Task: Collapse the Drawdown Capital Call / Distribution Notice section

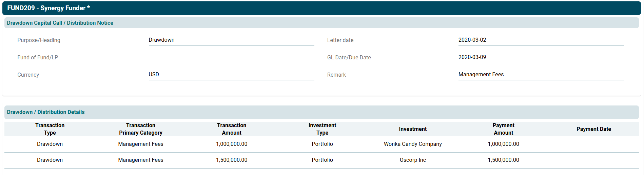Action: click(60, 23)
